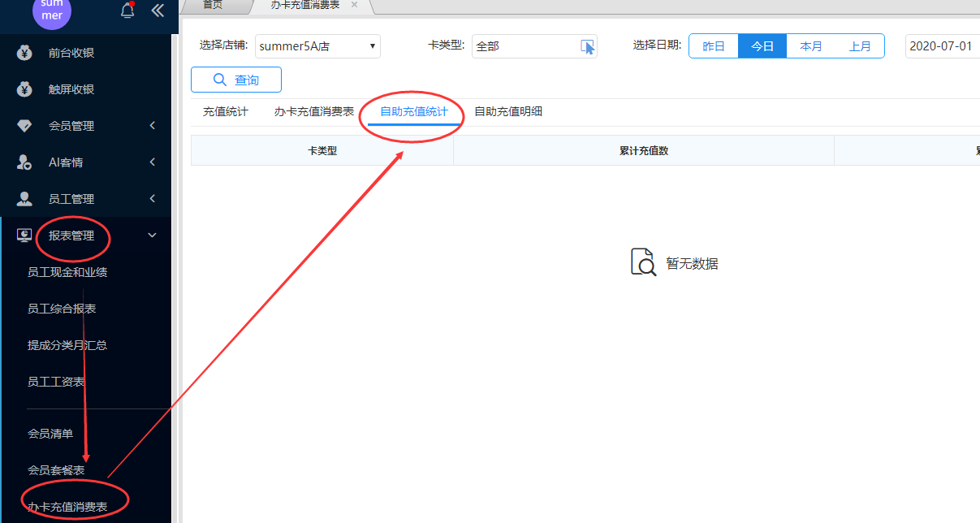
Task: Expand AI客情 menu chevron
Action: 153,162
